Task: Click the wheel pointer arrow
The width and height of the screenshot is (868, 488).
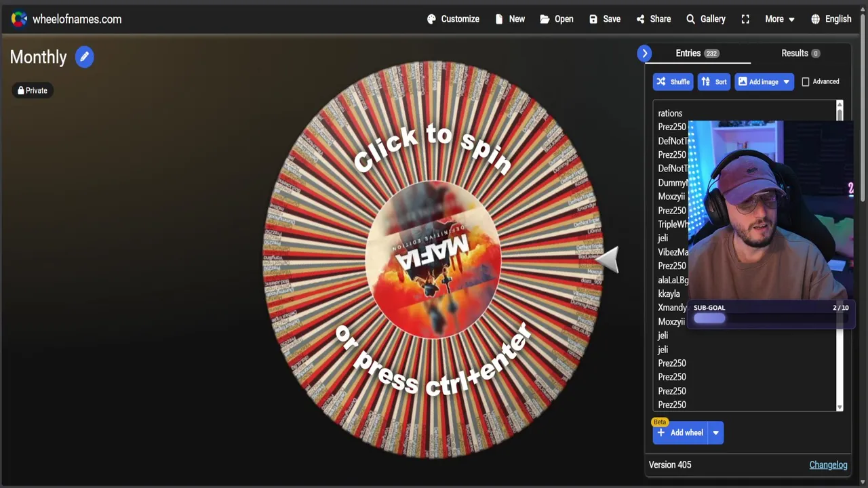Action: point(608,260)
